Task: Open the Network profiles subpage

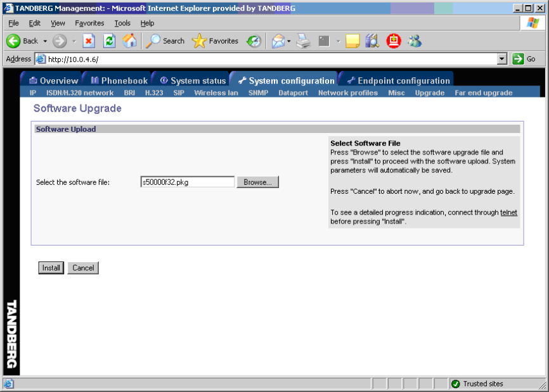Action: click(348, 92)
